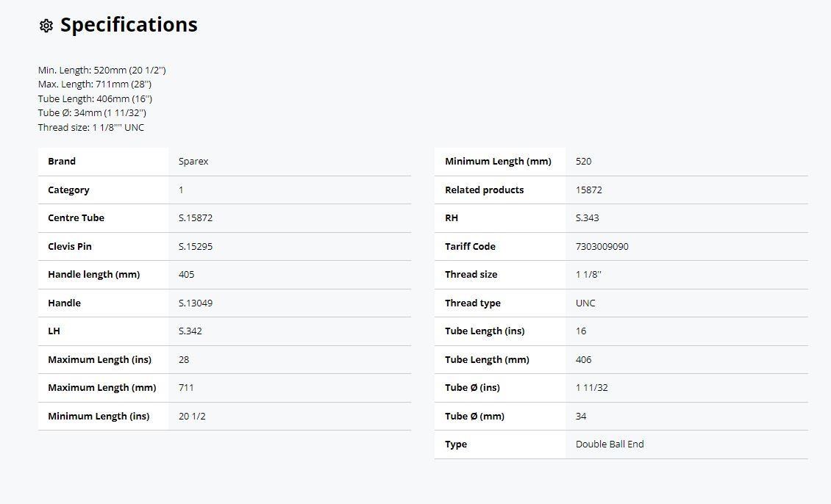Click the RH value S.343

(x=587, y=217)
